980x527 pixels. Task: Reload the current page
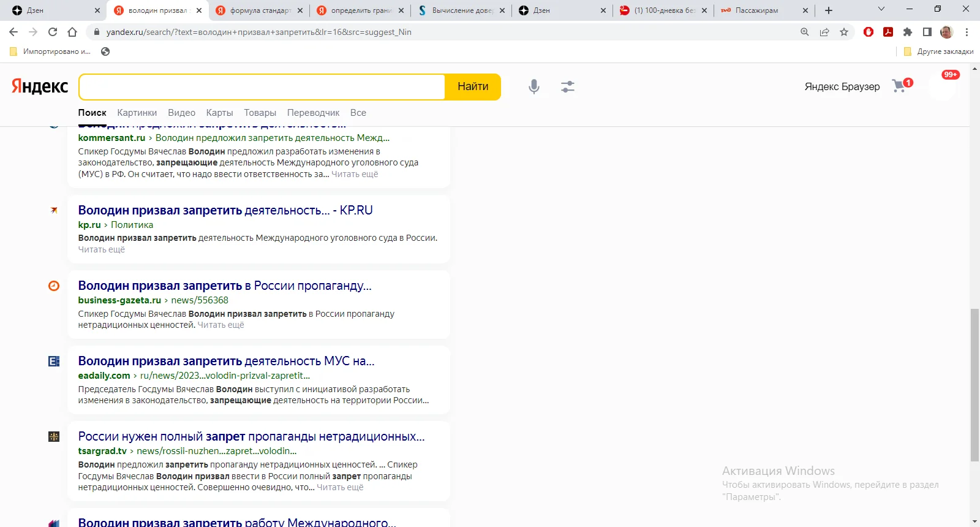click(53, 32)
